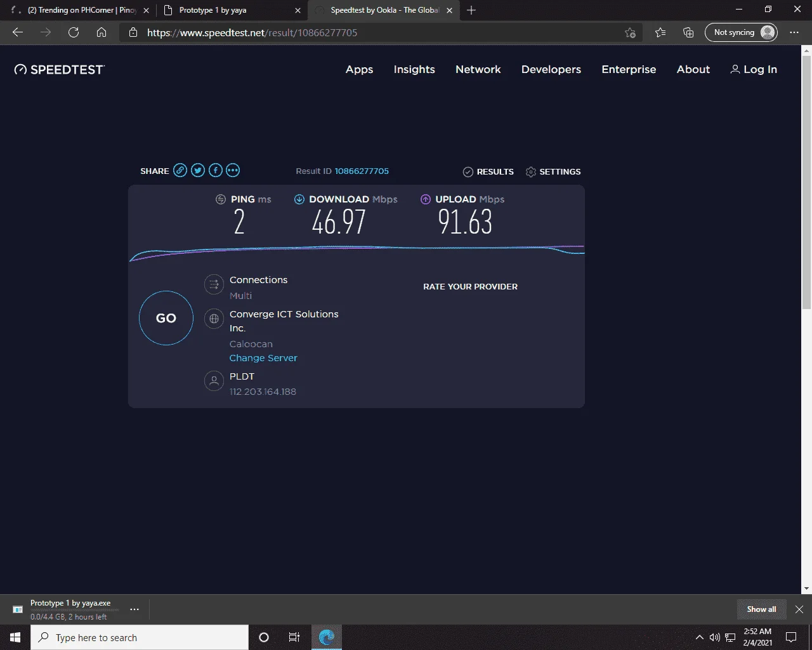Screen dimensions: 812x650
Task: Close the Speedtest by Ookla tab
Action: click(449, 10)
